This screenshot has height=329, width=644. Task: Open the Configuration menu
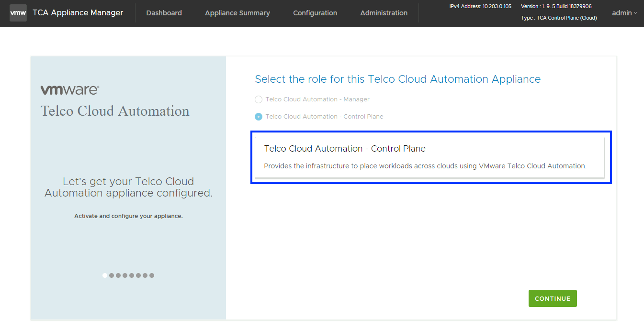[315, 13]
